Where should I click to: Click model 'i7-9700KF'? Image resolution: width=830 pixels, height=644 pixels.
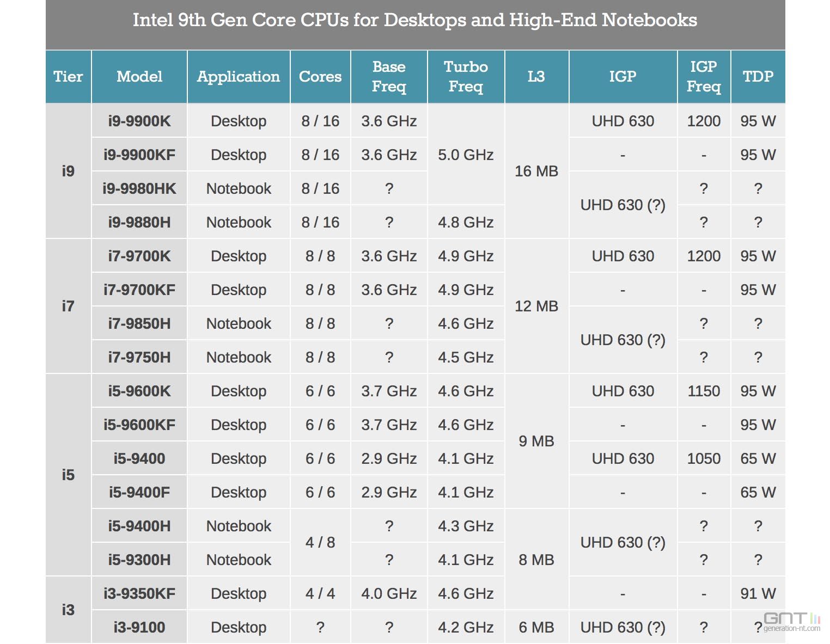(x=139, y=290)
